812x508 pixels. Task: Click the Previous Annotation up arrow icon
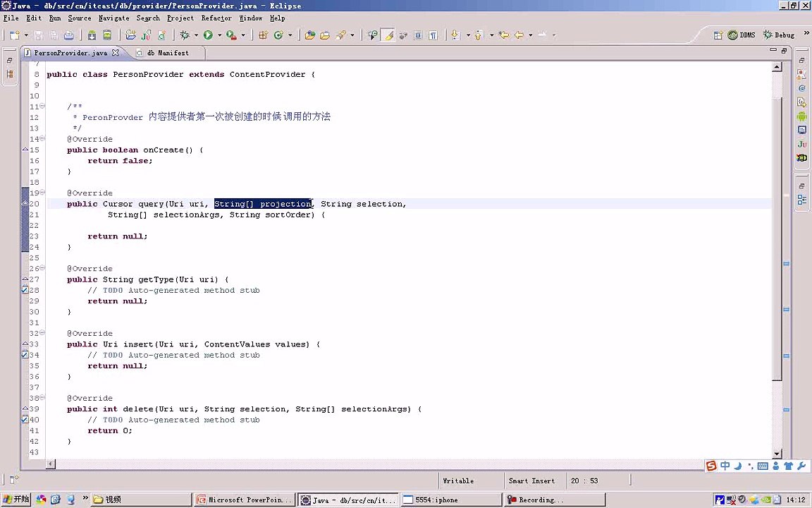pos(479,35)
